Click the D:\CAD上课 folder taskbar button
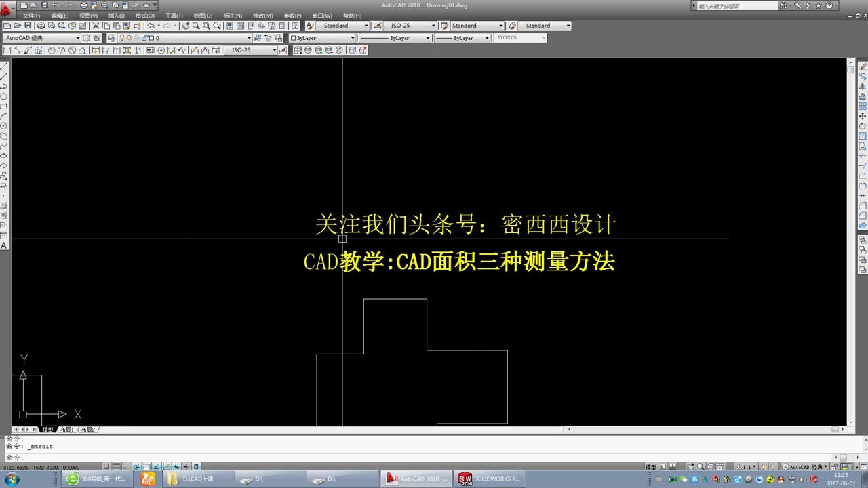The height and width of the screenshot is (488, 868). (197, 479)
